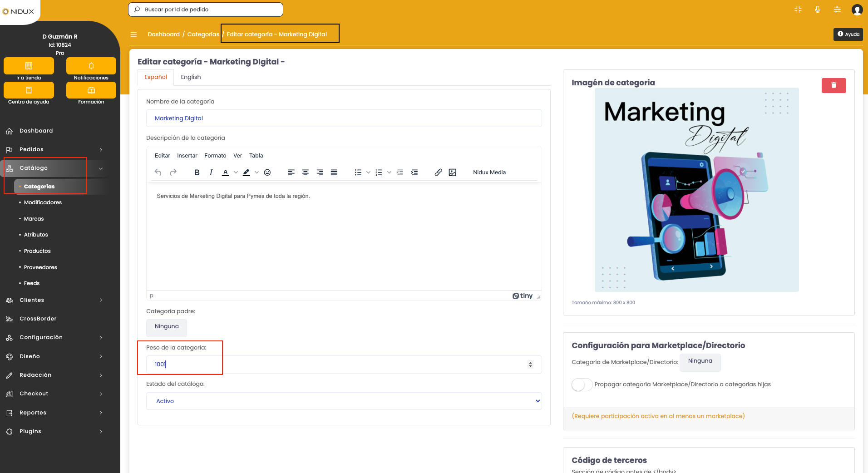Delete the category image with trash button
Viewport: 868px width, 473px height.
(833, 85)
